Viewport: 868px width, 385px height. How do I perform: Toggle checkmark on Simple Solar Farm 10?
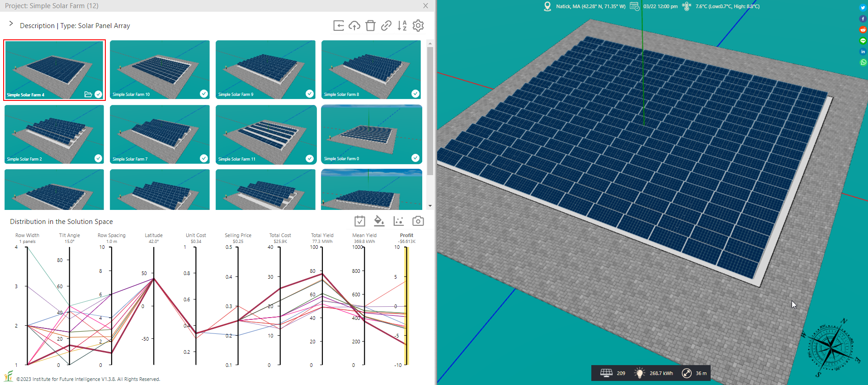click(204, 94)
